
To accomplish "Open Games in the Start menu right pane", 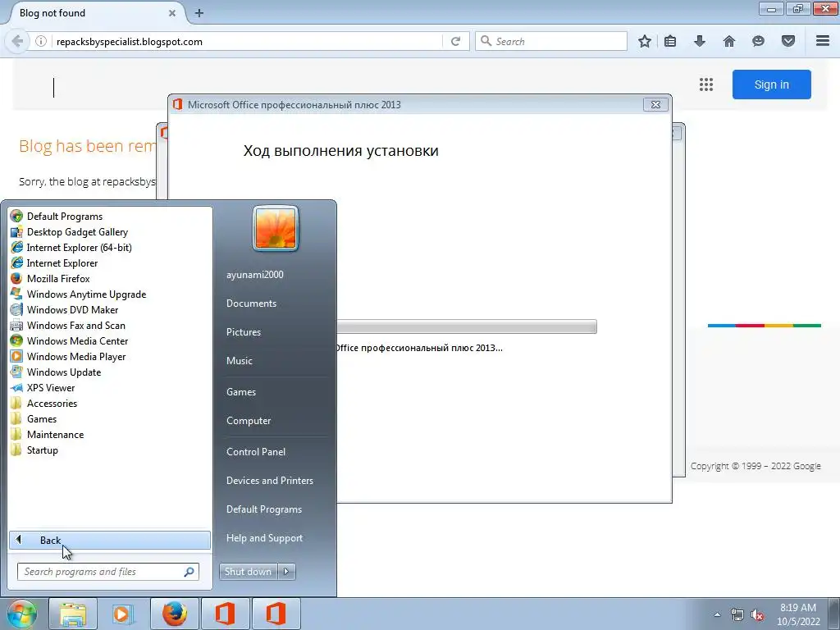I will pos(241,391).
